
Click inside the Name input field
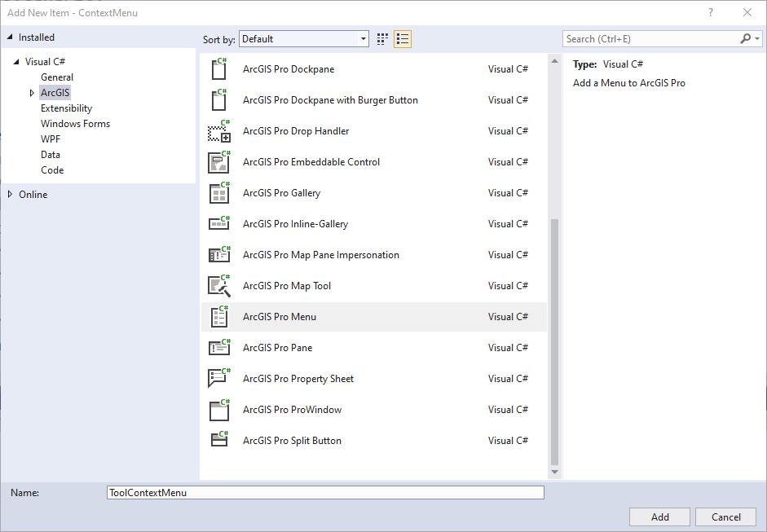point(325,492)
